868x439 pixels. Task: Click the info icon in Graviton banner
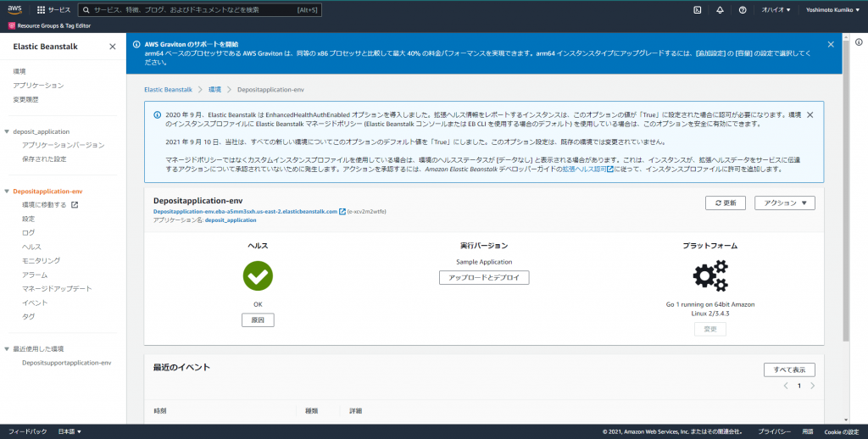click(x=136, y=44)
